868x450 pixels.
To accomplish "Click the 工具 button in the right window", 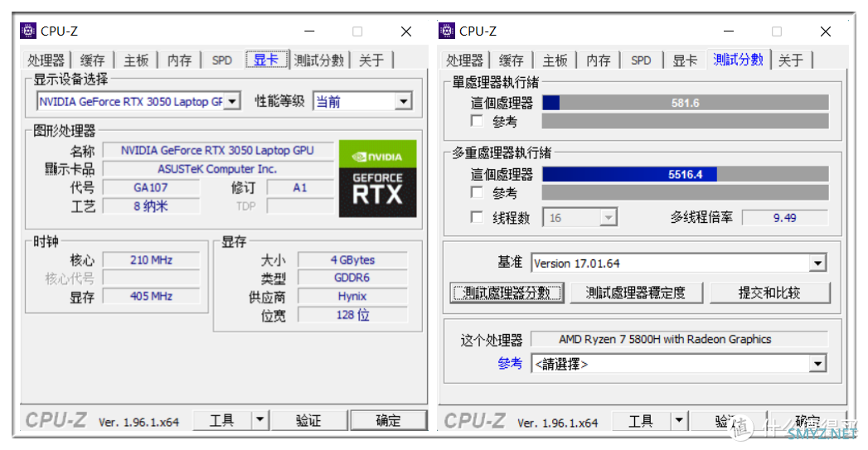I will coord(641,421).
